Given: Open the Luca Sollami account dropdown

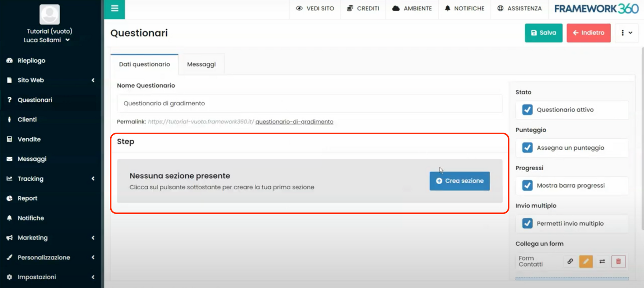Looking at the screenshot, I should pyautogui.click(x=47, y=40).
